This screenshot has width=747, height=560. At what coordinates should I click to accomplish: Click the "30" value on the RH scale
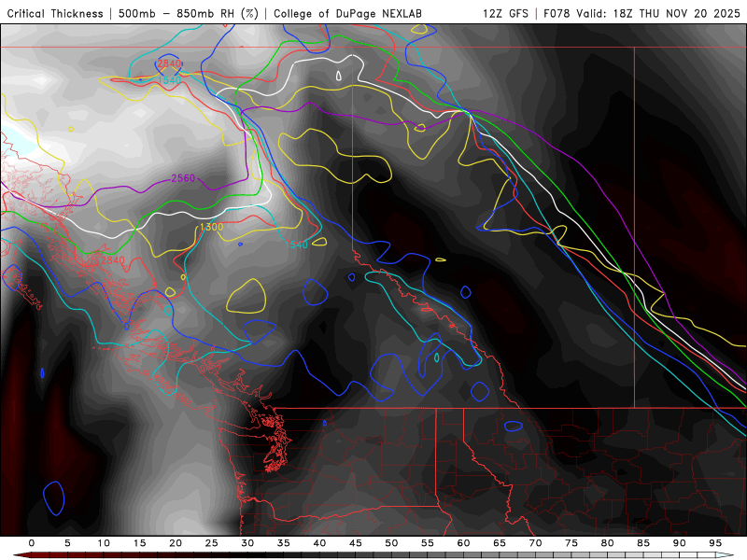tap(247, 543)
